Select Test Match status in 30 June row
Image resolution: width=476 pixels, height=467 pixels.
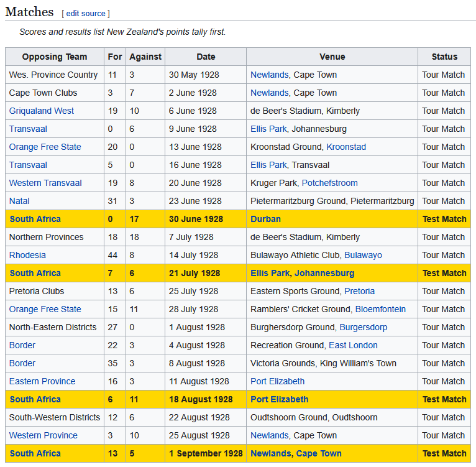(444, 219)
